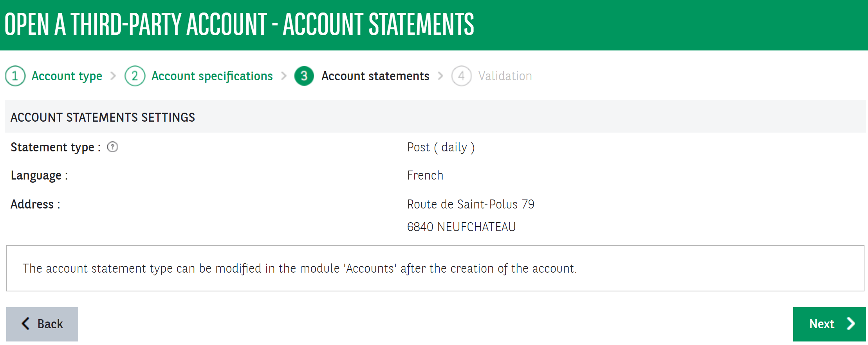Click the account statement type info message

pyautogui.click(x=300, y=269)
